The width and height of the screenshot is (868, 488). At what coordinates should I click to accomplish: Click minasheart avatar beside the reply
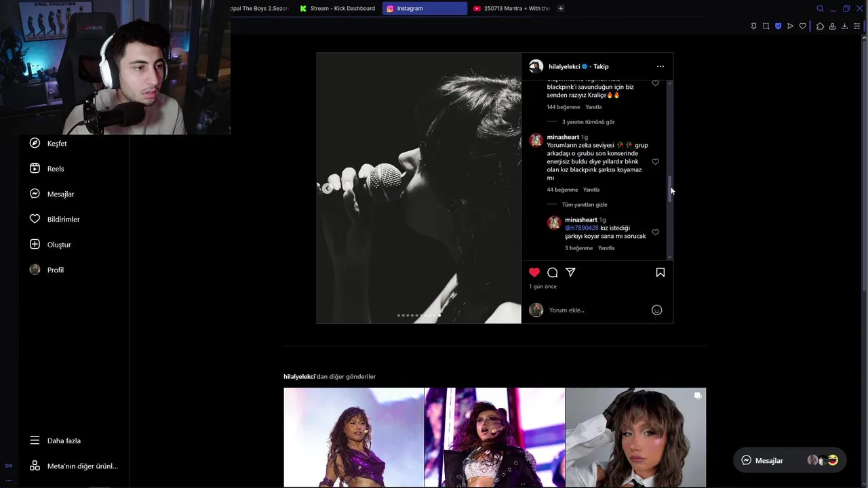[554, 222]
